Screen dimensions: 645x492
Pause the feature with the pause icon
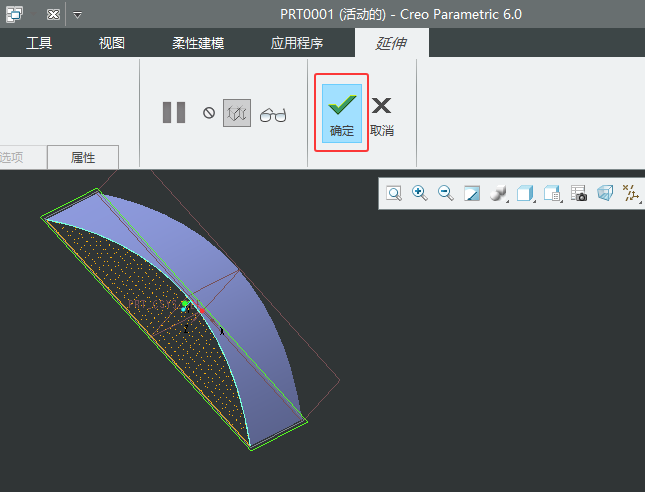174,112
